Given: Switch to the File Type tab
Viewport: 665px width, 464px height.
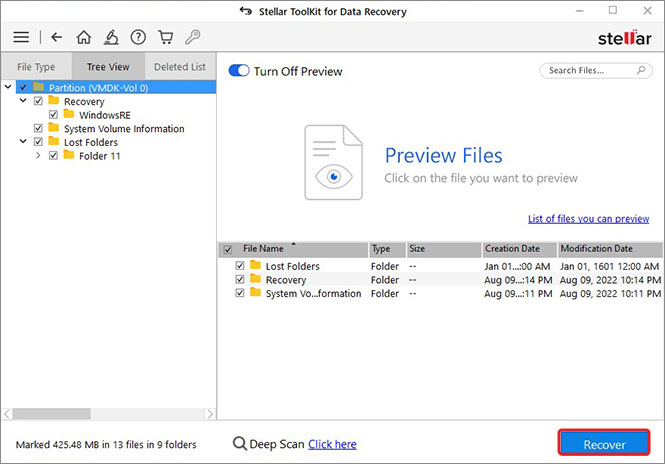Looking at the screenshot, I should 36,67.
